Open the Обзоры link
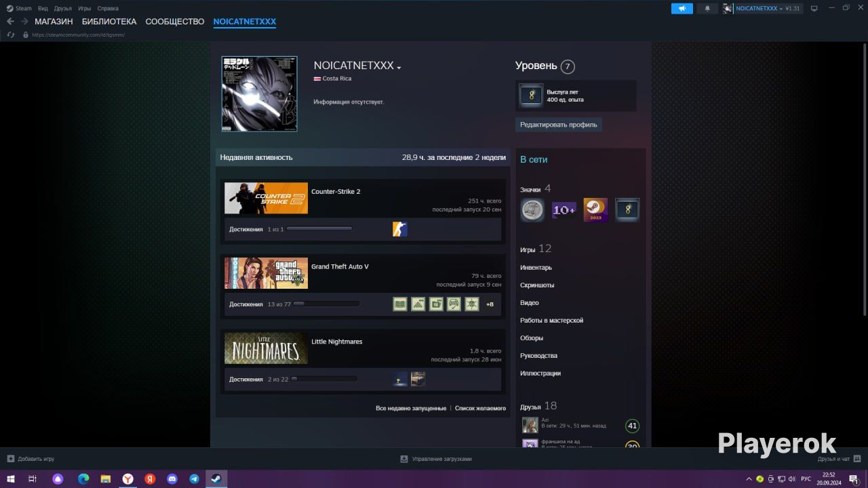The image size is (868, 488). pos(532,338)
